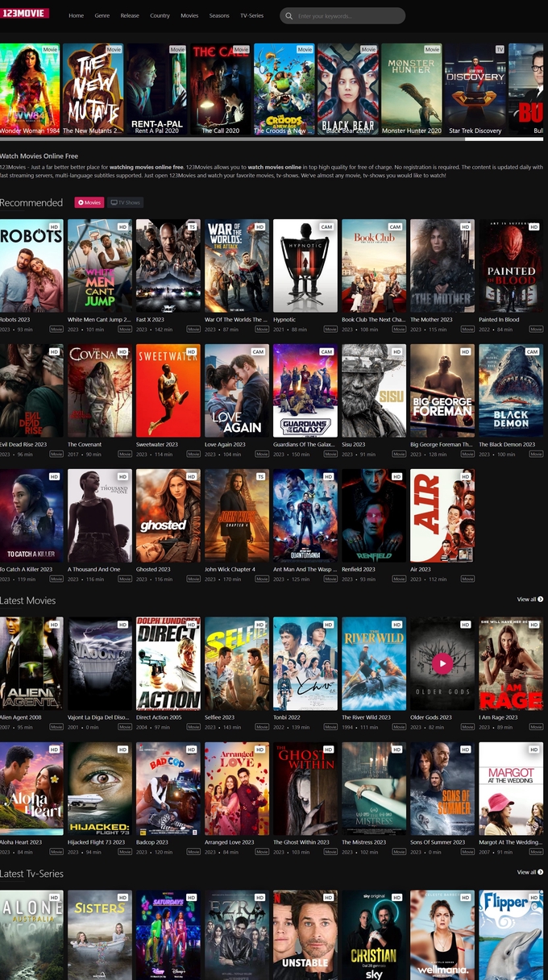Click the 123MOVIE logo
The height and width of the screenshot is (980, 548).
pos(24,13)
